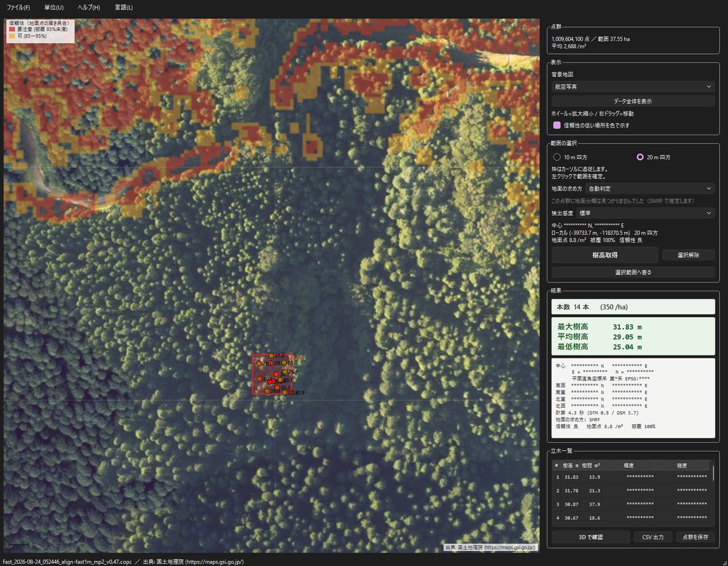Sort the tree list by 樹冠 m² column
728x566 pixels.
pos(591,465)
